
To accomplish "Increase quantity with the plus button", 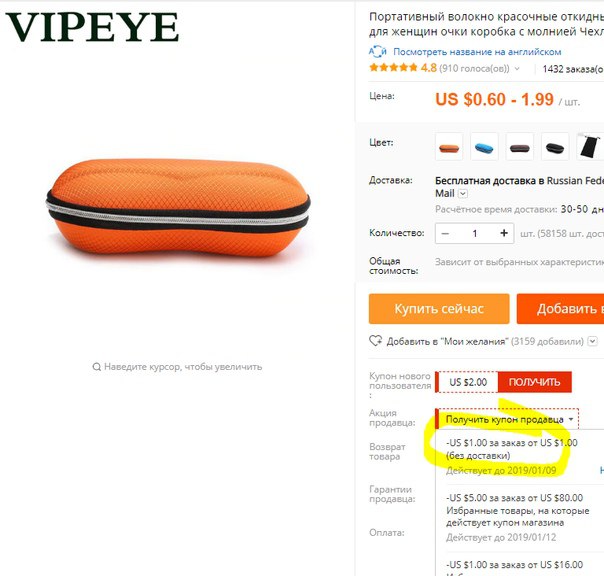I will coord(504,233).
